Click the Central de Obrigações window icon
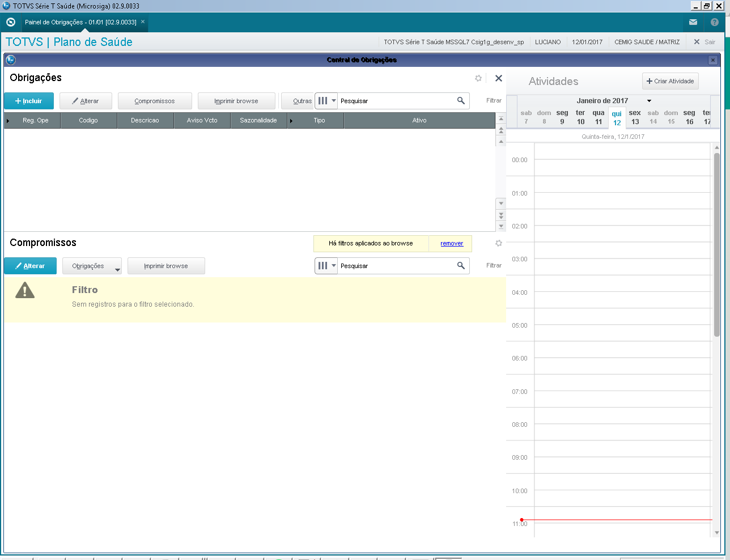This screenshot has height=560, width=730. click(x=10, y=60)
